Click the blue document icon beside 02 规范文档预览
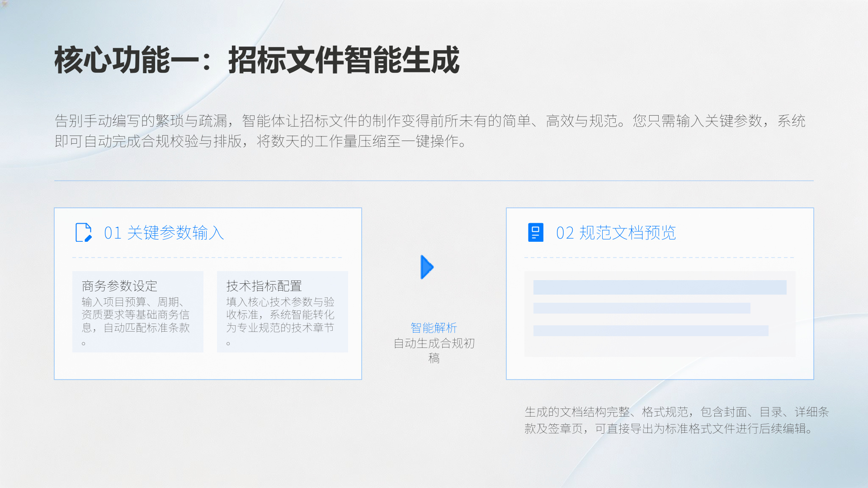Screen dimensions: 868x488 point(536,233)
